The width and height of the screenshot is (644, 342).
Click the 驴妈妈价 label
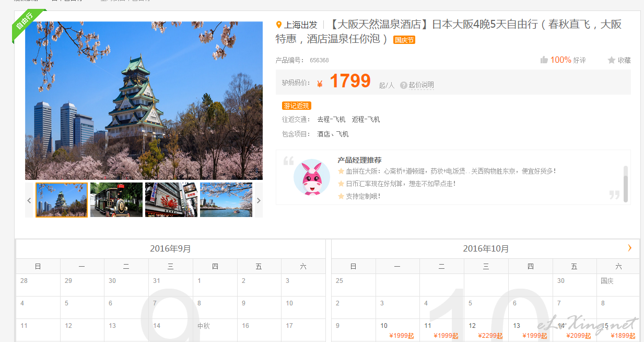(296, 83)
